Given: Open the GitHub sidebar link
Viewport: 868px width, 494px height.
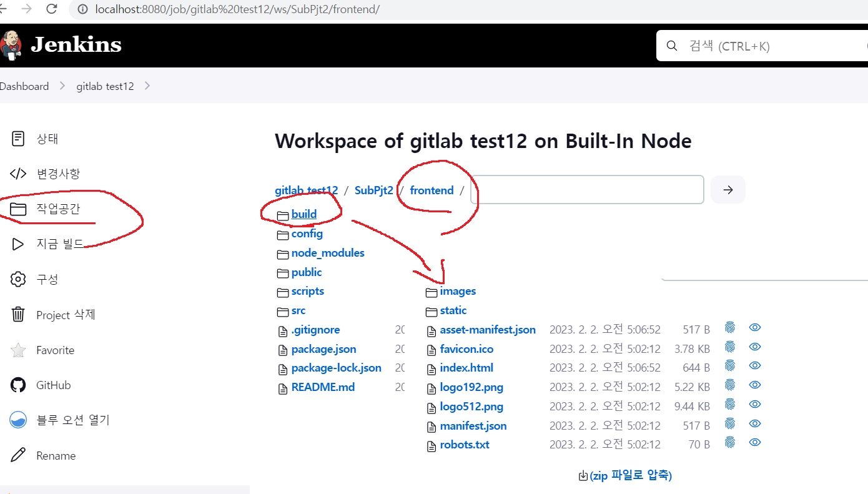Looking at the screenshot, I should [53, 385].
